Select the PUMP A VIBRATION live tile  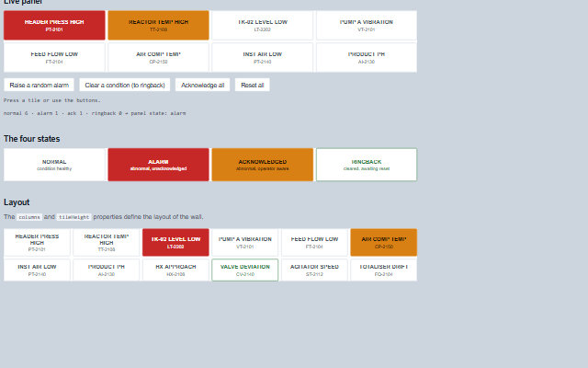pos(367,25)
